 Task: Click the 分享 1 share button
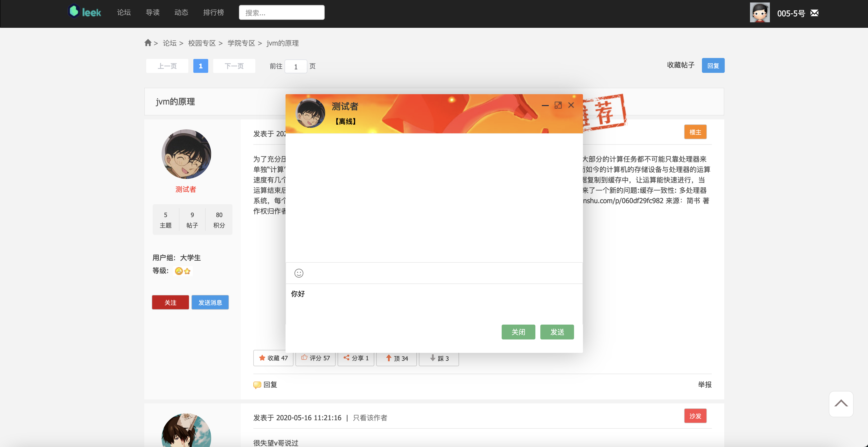tap(356, 358)
